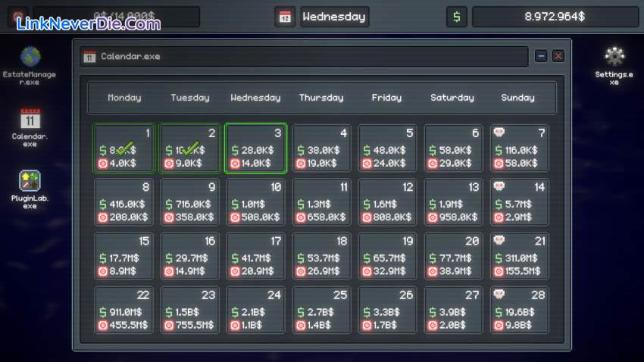The image size is (644, 362).
Task: Click the Calendar.exe title bar icon
Action: pos(89,57)
